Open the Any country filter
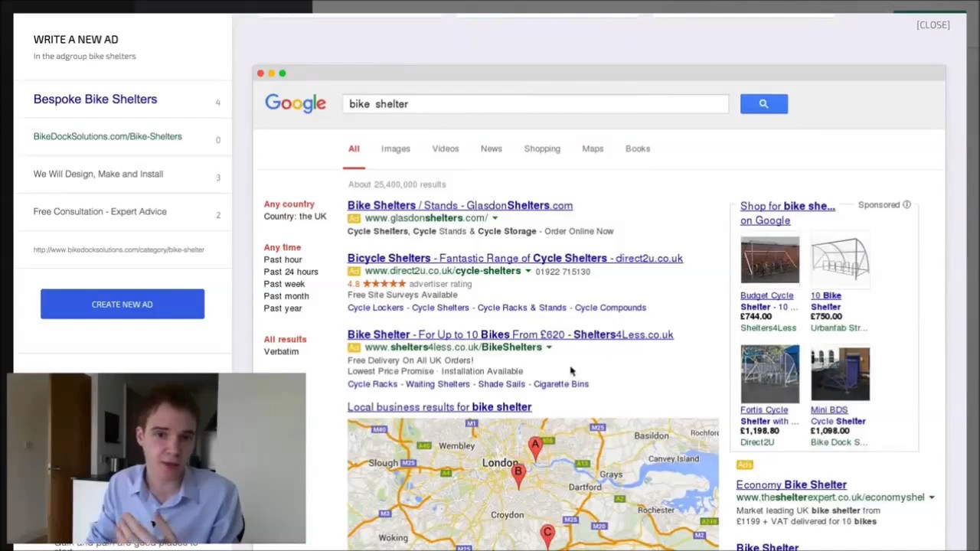 pyautogui.click(x=289, y=204)
